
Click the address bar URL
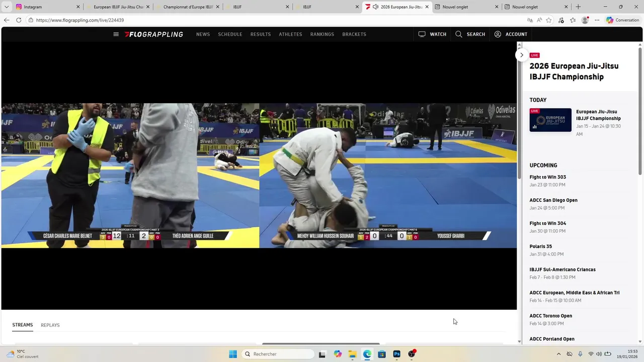80,20
